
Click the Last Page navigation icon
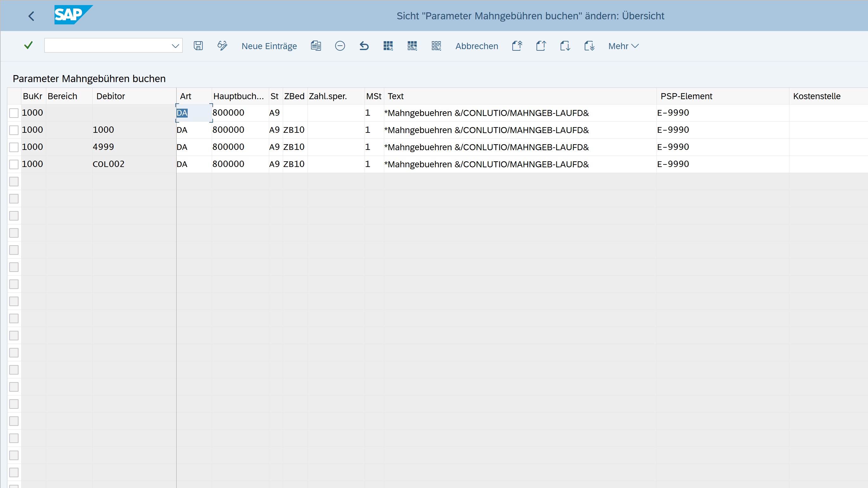coord(589,46)
